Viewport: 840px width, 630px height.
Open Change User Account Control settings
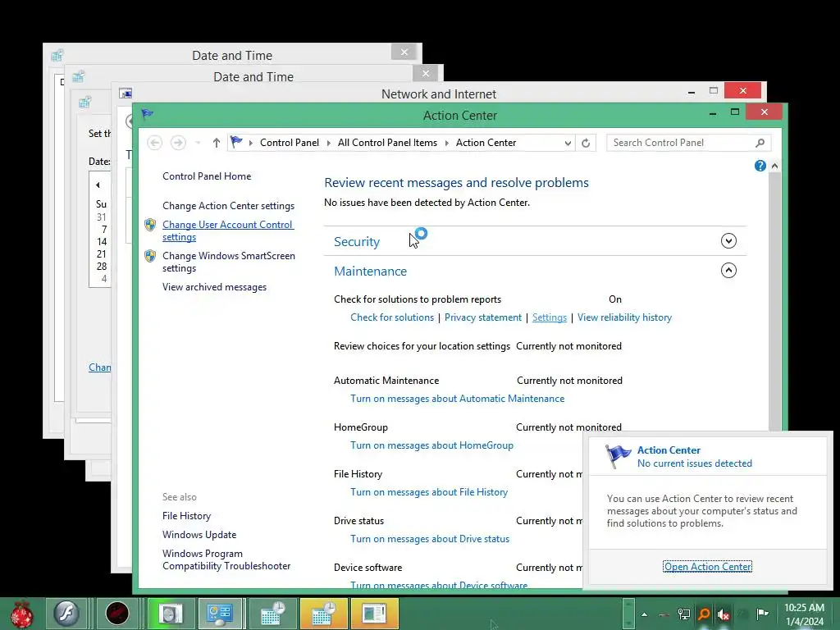click(x=228, y=231)
